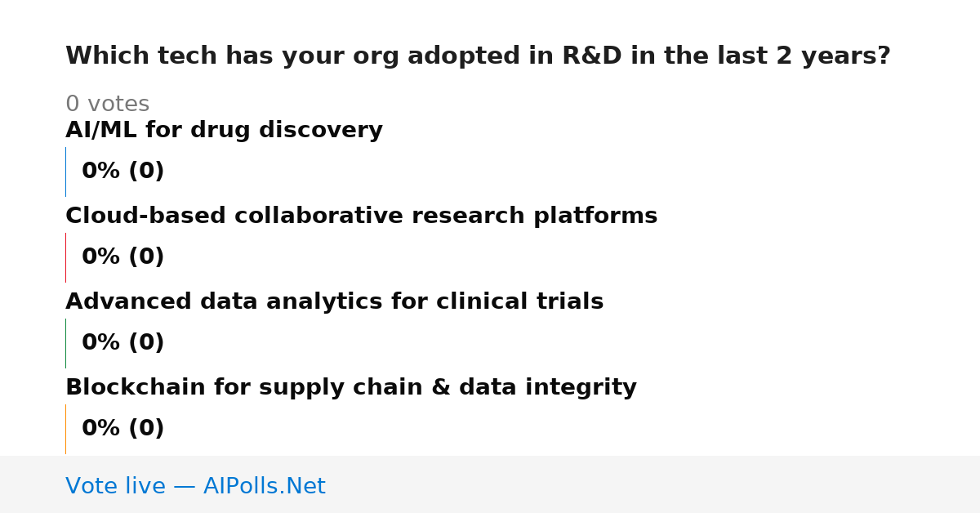Choose Advanced data analytics for clinical trials

pos(334,302)
